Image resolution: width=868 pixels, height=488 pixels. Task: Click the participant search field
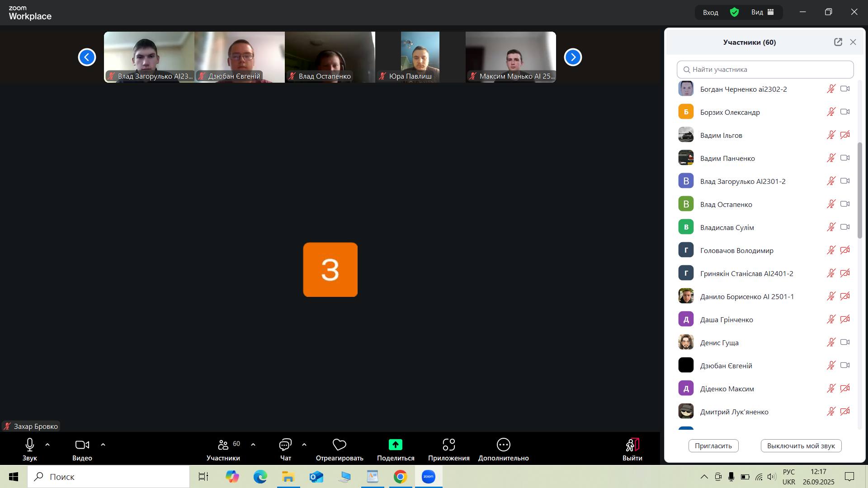pos(765,70)
